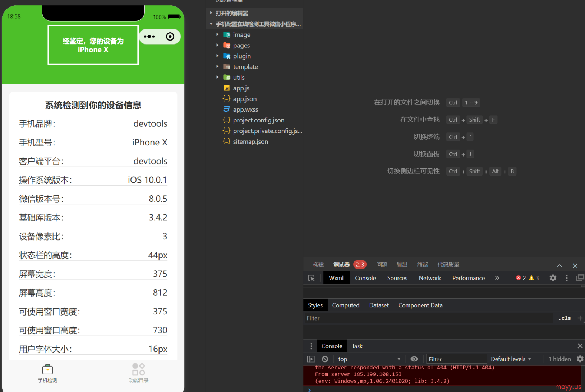Click the red error count indicator
This screenshot has width=585, height=392.
(x=521, y=278)
